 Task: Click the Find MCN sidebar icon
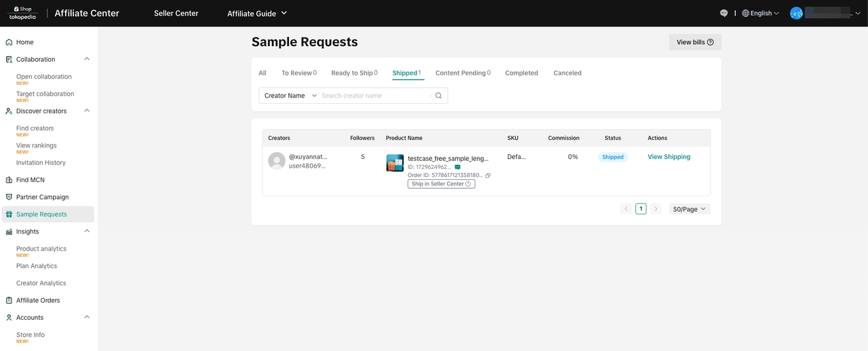[x=9, y=180]
